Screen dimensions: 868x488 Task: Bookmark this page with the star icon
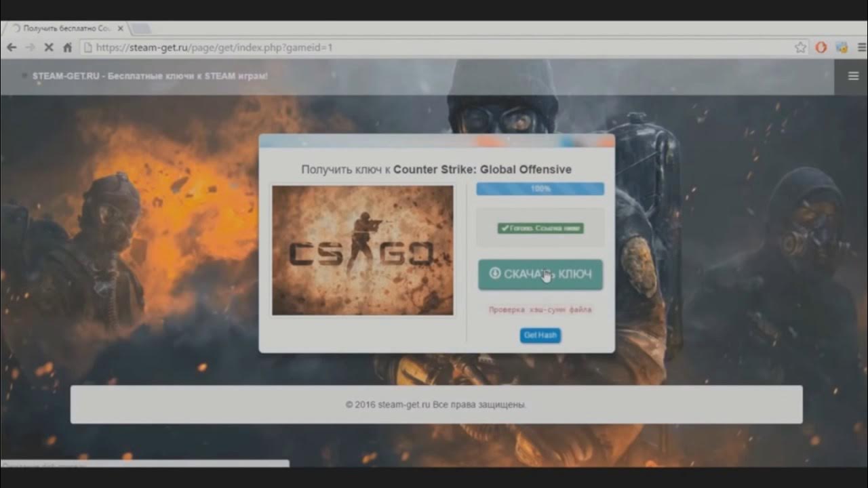(x=801, y=47)
